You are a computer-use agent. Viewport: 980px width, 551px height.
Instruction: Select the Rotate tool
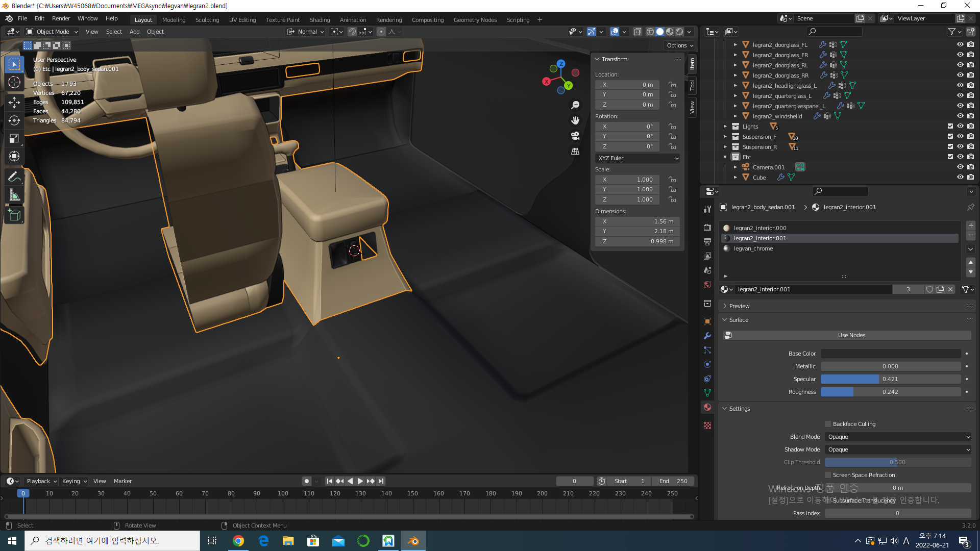(x=14, y=120)
